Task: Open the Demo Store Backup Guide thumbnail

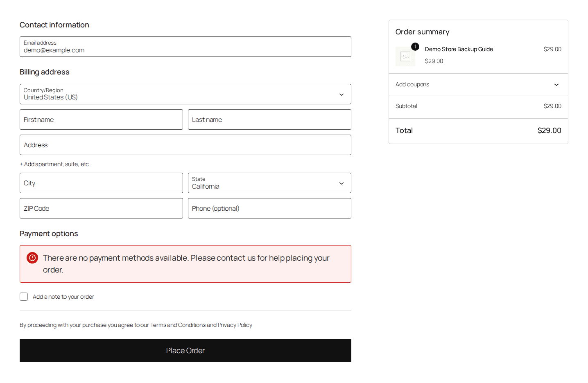Action: click(x=405, y=56)
